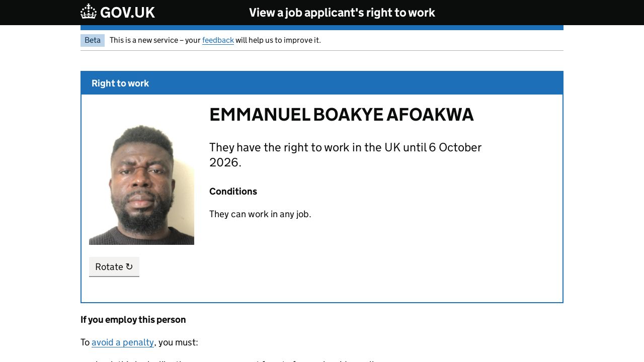644x362 pixels.
Task: Click the "will help us to improve it" text
Action: pos(278,40)
